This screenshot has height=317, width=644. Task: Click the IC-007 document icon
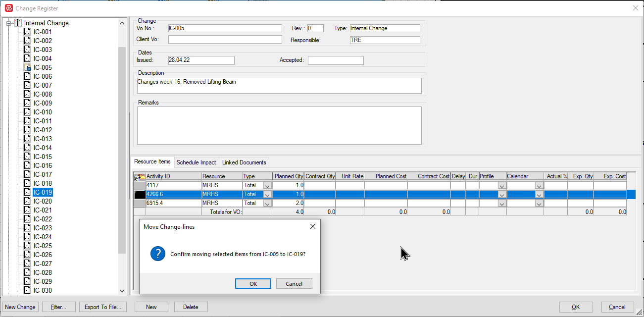coord(28,85)
